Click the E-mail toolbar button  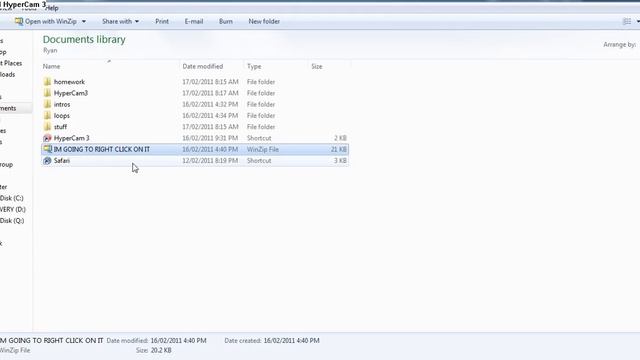194,21
